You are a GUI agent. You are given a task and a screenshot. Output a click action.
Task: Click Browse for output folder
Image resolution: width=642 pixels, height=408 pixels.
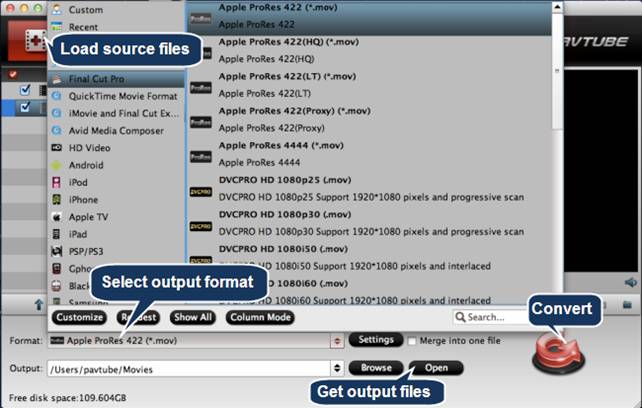pos(376,368)
